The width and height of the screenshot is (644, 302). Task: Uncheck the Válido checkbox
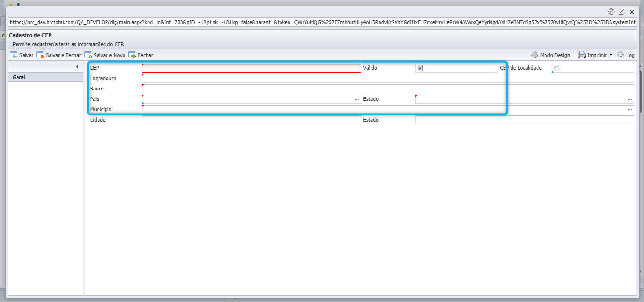pyautogui.click(x=420, y=68)
